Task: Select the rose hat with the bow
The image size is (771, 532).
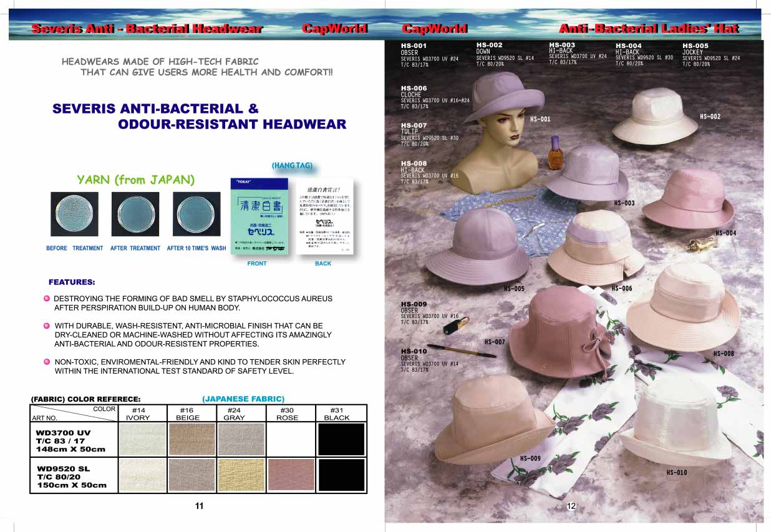Action: 560,331
